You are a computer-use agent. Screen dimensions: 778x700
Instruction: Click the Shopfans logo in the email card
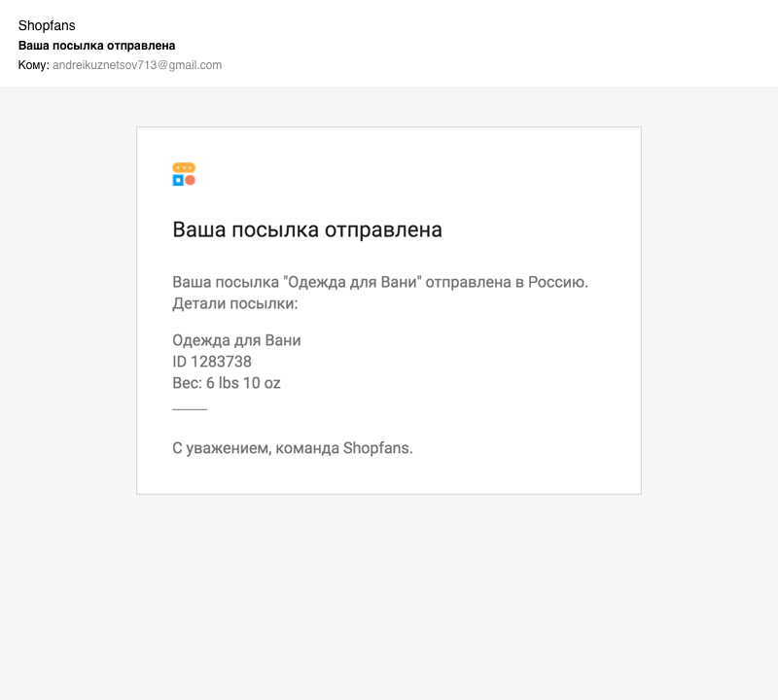click(x=184, y=175)
